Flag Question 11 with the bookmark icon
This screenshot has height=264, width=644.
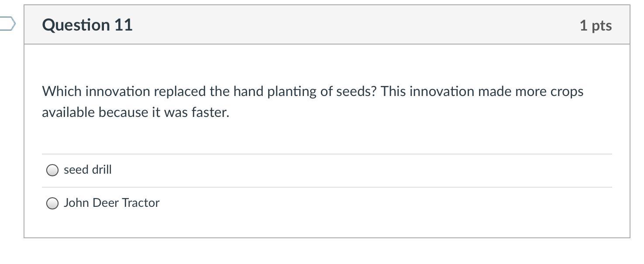coord(7,24)
